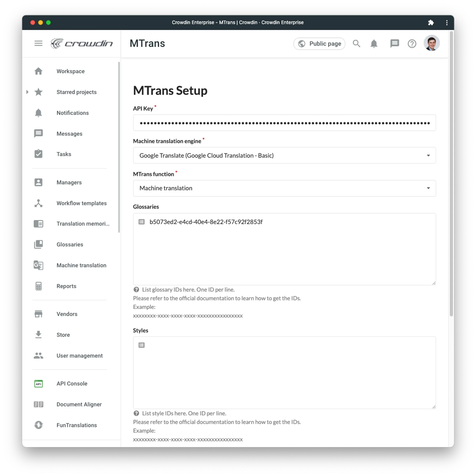
Task: Click the User management people icon
Action: click(x=38, y=355)
